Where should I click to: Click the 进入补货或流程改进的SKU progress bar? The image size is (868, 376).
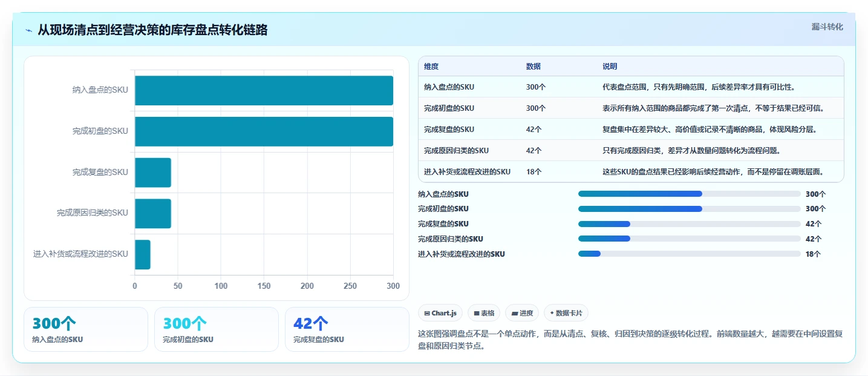point(690,254)
